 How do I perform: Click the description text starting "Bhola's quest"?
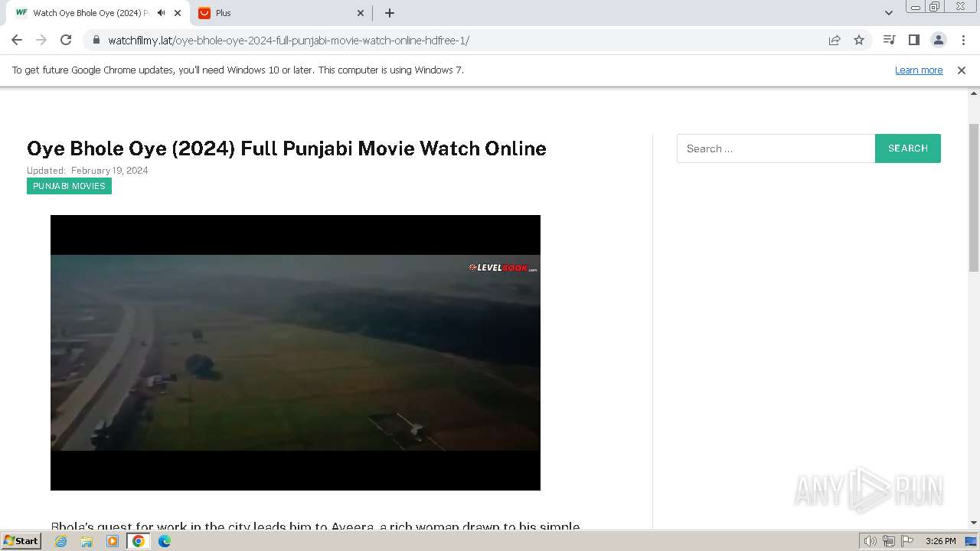(x=315, y=525)
